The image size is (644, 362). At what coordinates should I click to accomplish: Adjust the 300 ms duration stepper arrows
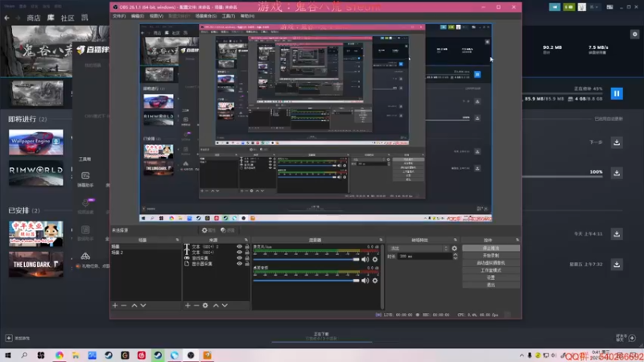[x=455, y=256]
